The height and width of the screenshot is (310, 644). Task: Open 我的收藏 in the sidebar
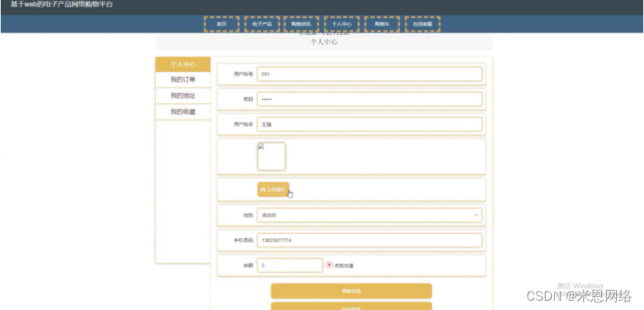(183, 112)
